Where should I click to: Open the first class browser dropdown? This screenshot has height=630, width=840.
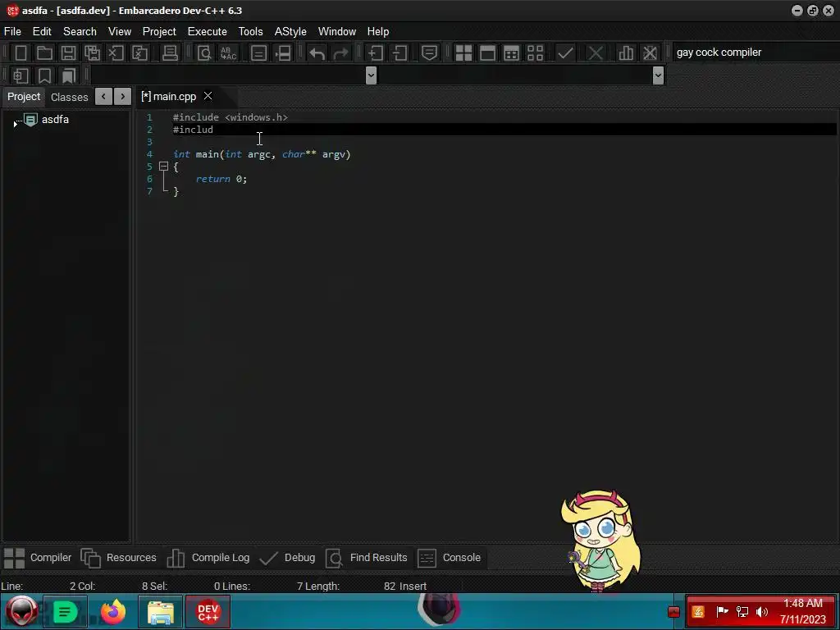[371, 75]
